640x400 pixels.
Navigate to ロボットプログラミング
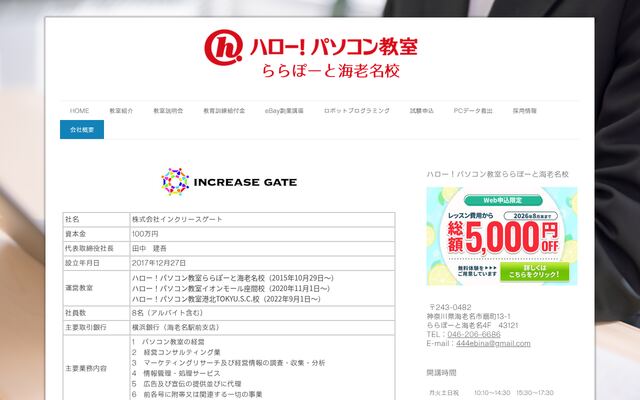(x=357, y=111)
